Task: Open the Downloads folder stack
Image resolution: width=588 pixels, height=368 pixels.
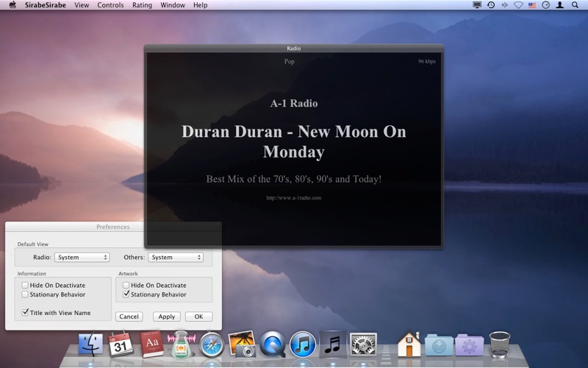Action: [x=439, y=344]
